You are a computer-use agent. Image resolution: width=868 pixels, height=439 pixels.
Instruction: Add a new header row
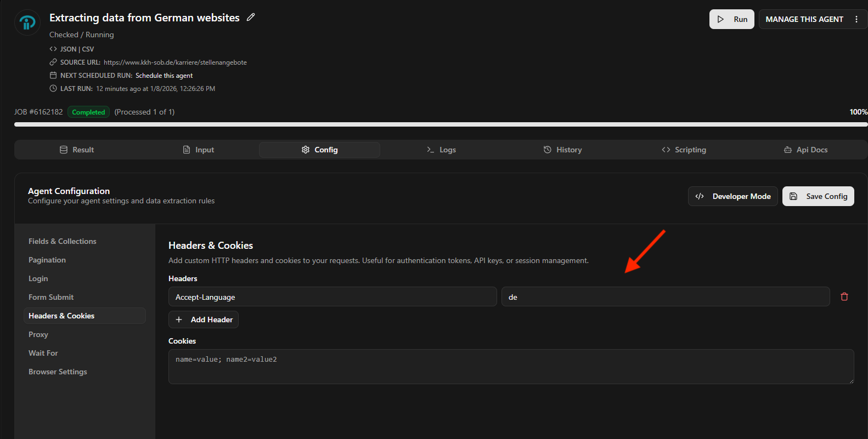pos(204,320)
